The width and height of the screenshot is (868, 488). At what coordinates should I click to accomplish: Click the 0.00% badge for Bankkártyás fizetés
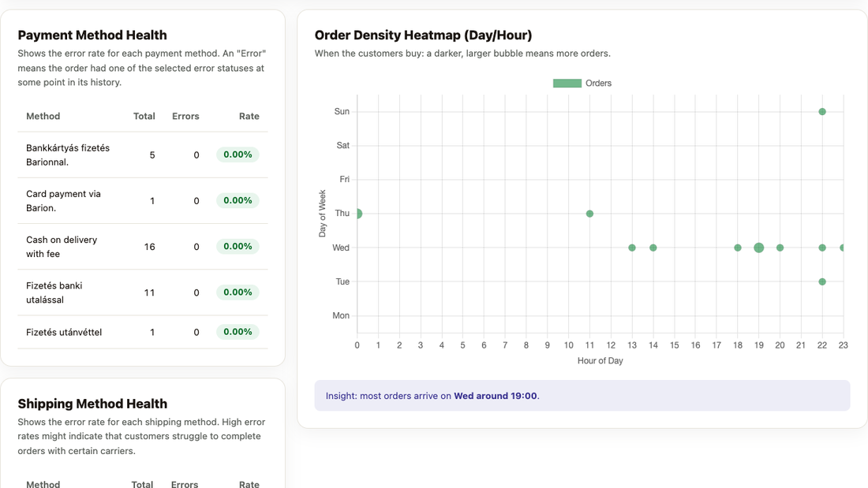click(x=238, y=155)
